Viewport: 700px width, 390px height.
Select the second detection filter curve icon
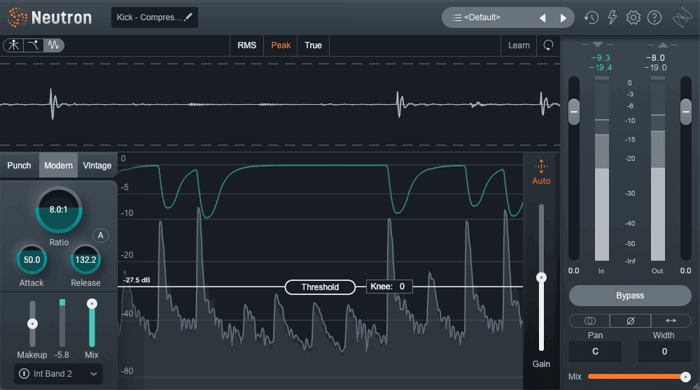(33, 45)
